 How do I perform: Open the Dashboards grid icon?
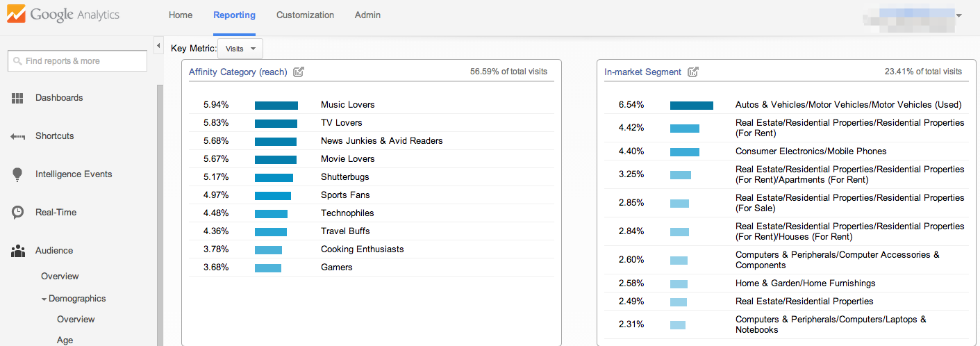coord(18,98)
